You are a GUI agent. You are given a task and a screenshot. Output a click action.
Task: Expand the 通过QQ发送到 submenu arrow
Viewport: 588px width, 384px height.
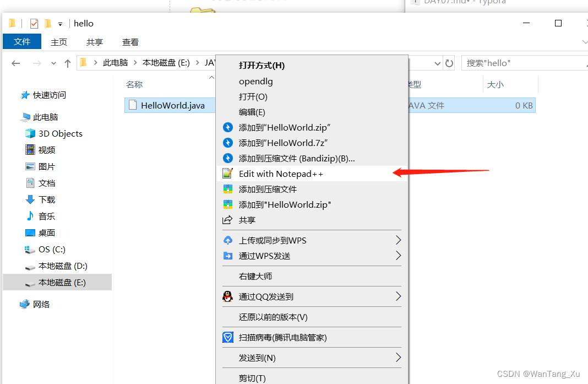point(398,296)
